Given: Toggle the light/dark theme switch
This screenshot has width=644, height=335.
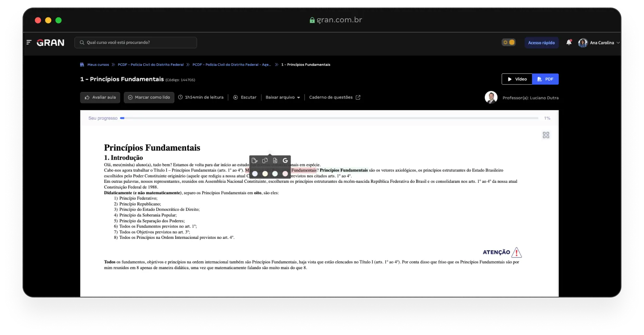Looking at the screenshot, I should tap(509, 42).
